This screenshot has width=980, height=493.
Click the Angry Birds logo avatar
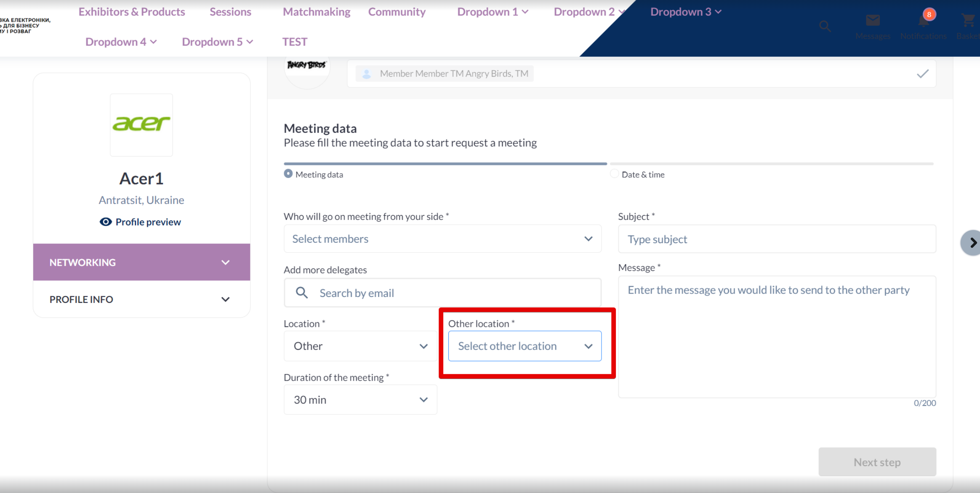[307, 67]
